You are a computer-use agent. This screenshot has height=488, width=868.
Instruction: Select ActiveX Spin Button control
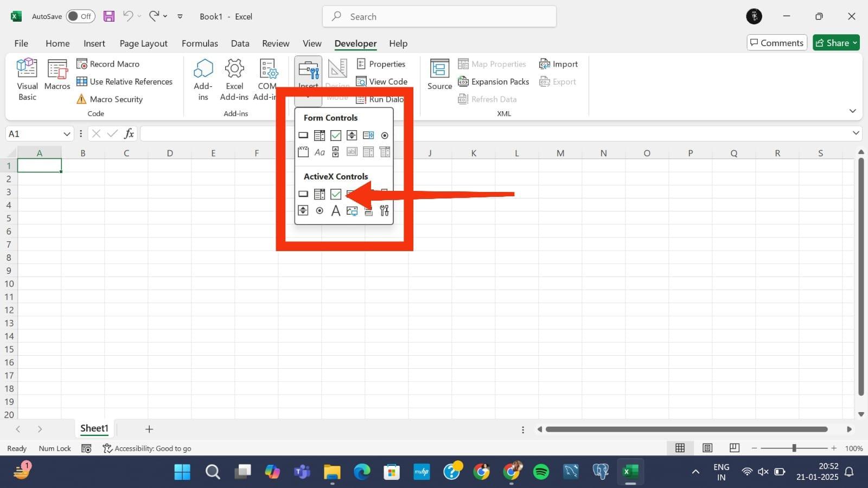point(303,210)
